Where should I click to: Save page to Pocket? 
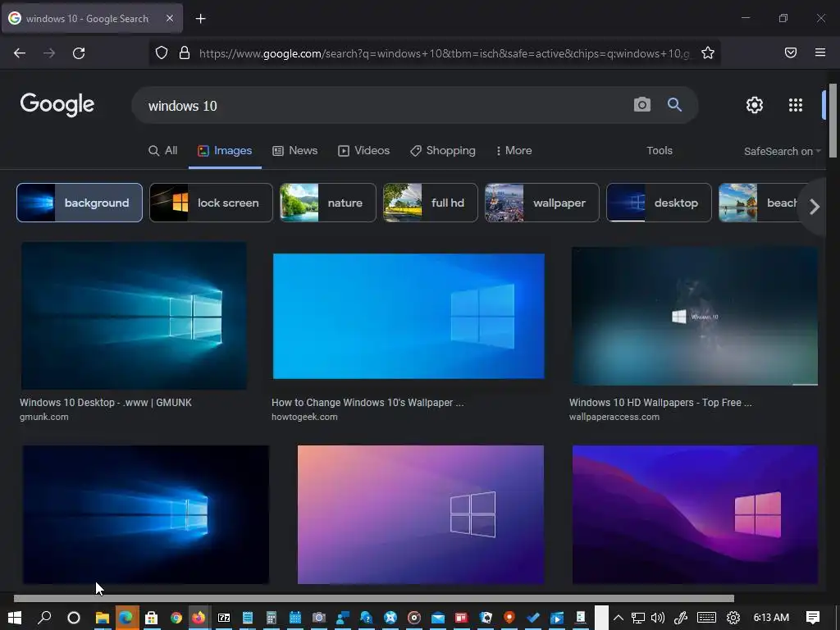791,52
